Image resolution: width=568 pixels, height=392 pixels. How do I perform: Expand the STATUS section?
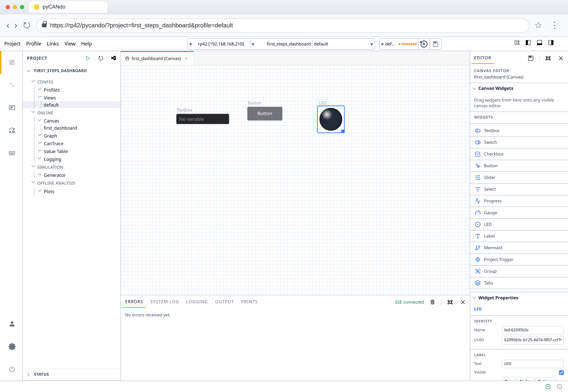click(x=28, y=374)
